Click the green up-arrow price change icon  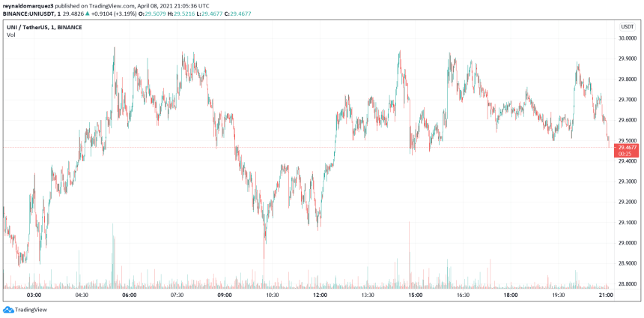[88, 13]
